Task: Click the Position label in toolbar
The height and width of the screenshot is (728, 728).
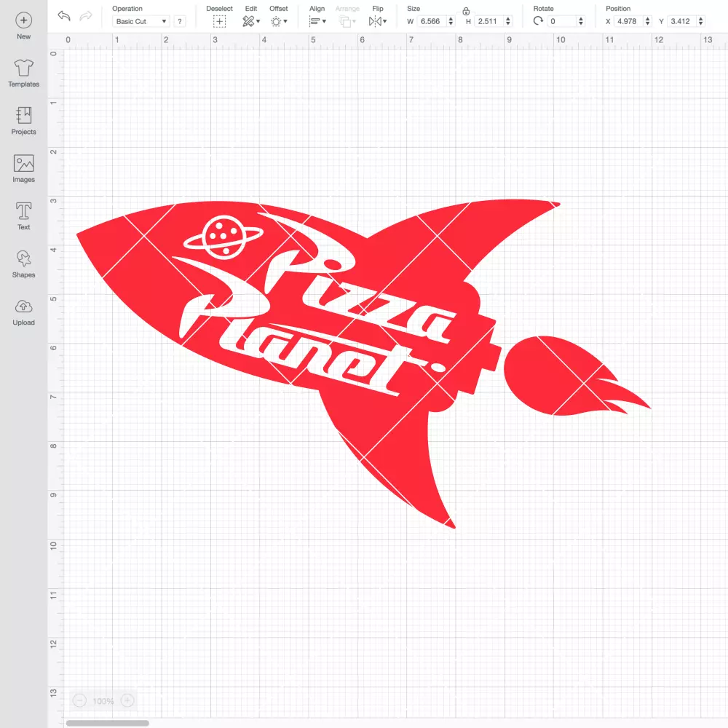Action: (618, 8)
